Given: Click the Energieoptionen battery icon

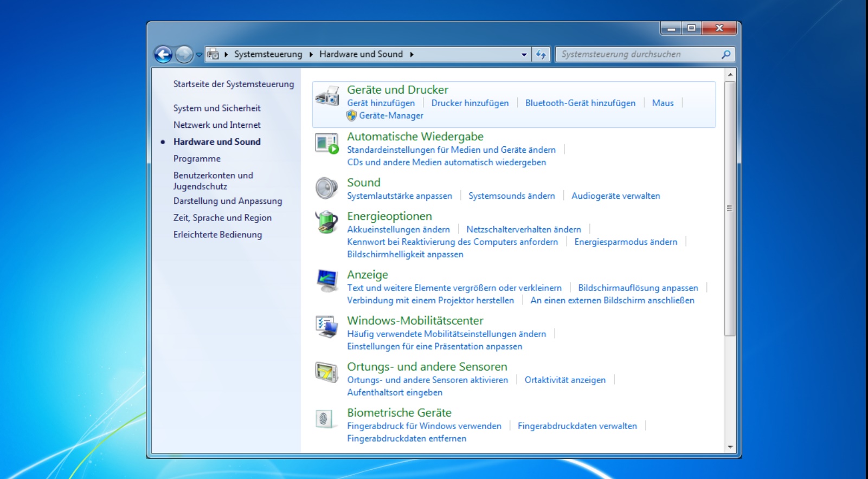Looking at the screenshot, I should point(327,222).
